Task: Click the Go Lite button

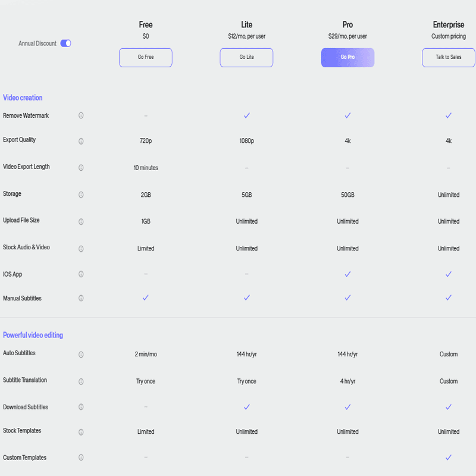Action: click(x=246, y=58)
